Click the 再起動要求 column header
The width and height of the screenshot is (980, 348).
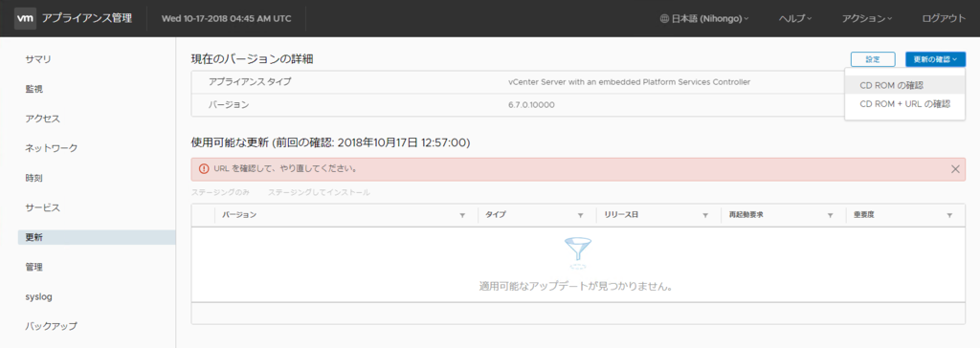pos(746,215)
